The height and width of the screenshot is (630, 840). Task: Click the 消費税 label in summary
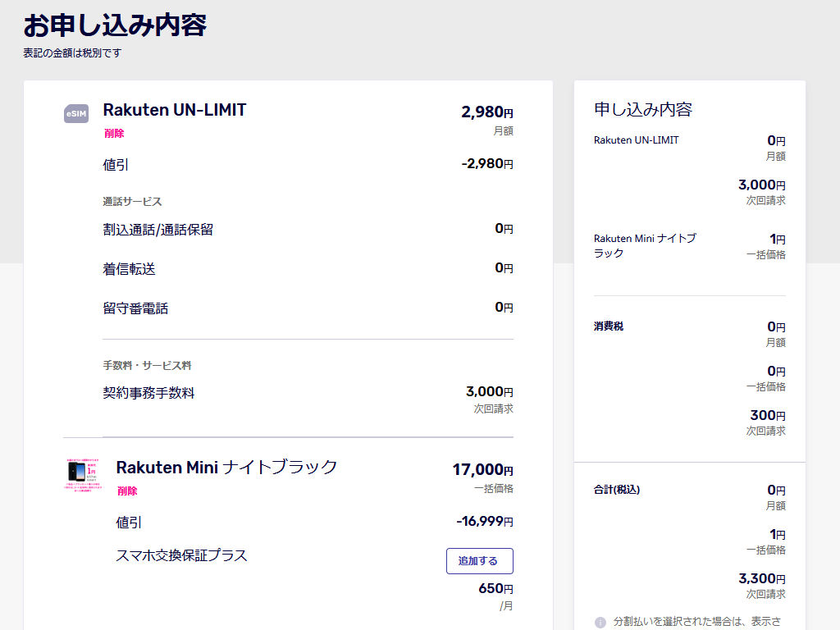point(609,326)
